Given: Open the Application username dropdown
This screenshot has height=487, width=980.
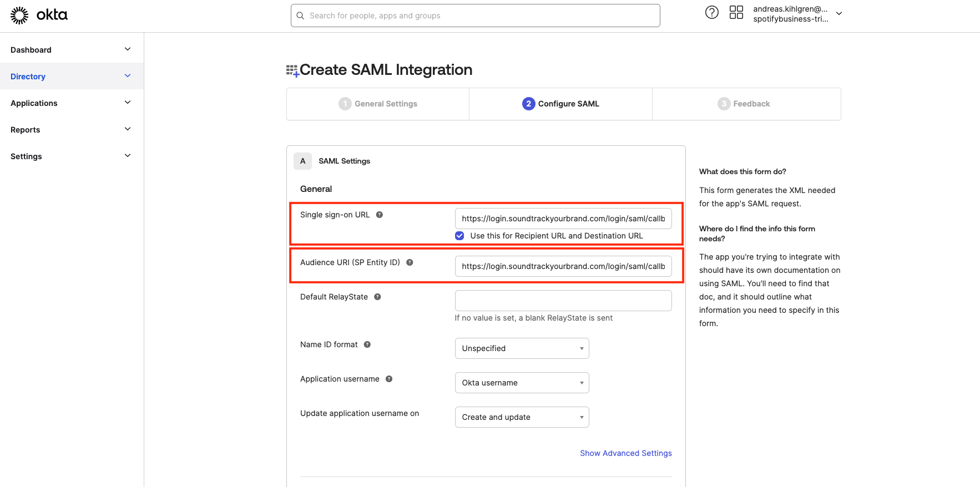Looking at the screenshot, I should click(522, 383).
